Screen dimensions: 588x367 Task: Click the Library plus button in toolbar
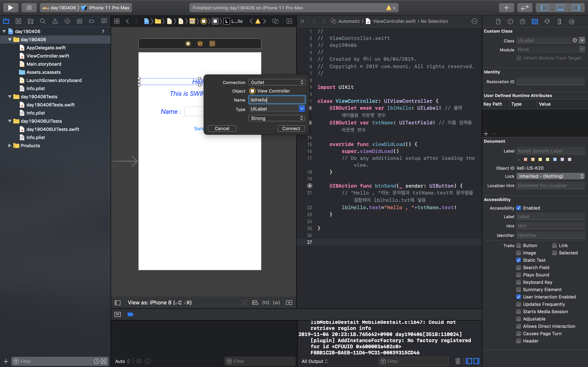(x=506, y=8)
